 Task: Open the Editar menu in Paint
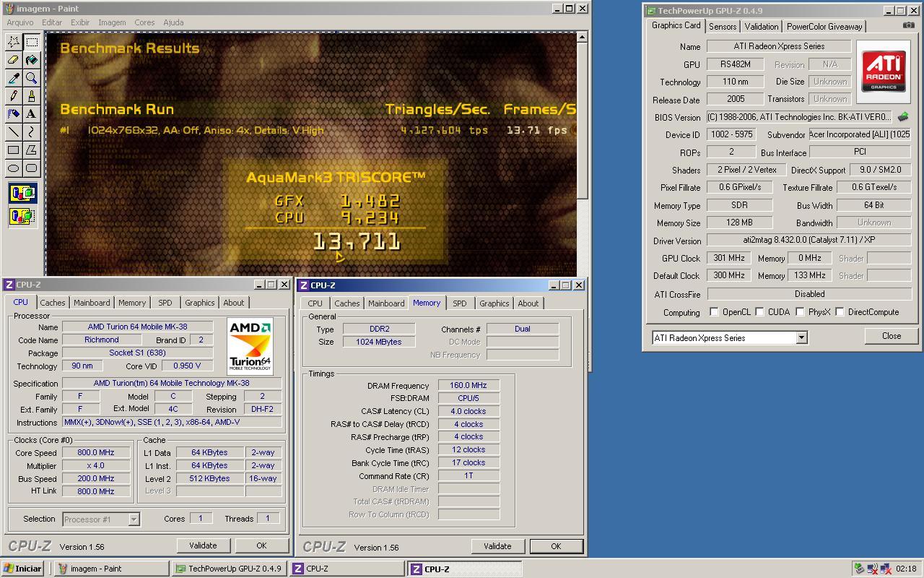pos(52,22)
